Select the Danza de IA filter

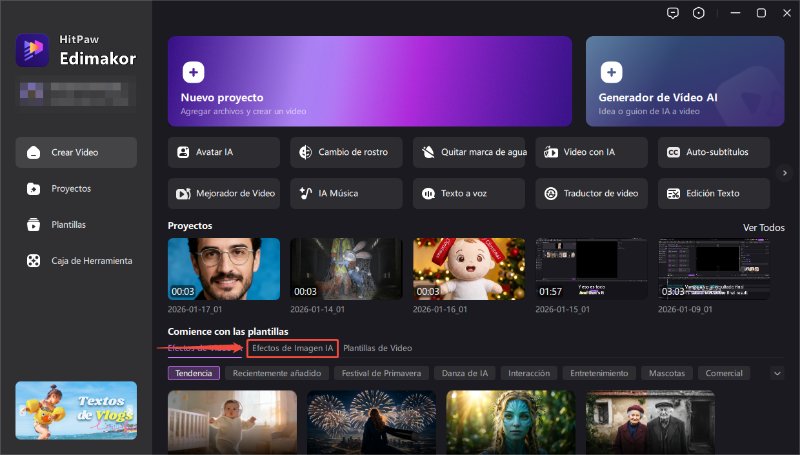[x=465, y=373]
